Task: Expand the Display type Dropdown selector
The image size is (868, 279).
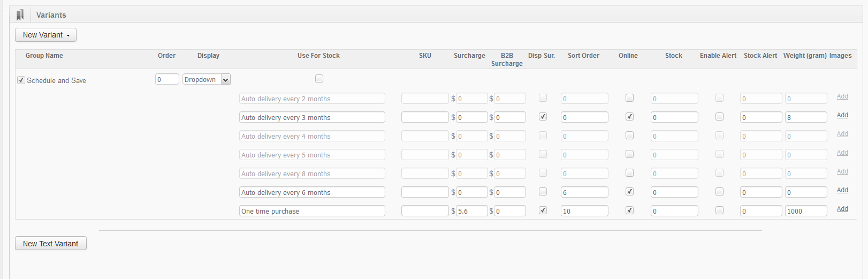Action: [x=207, y=80]
